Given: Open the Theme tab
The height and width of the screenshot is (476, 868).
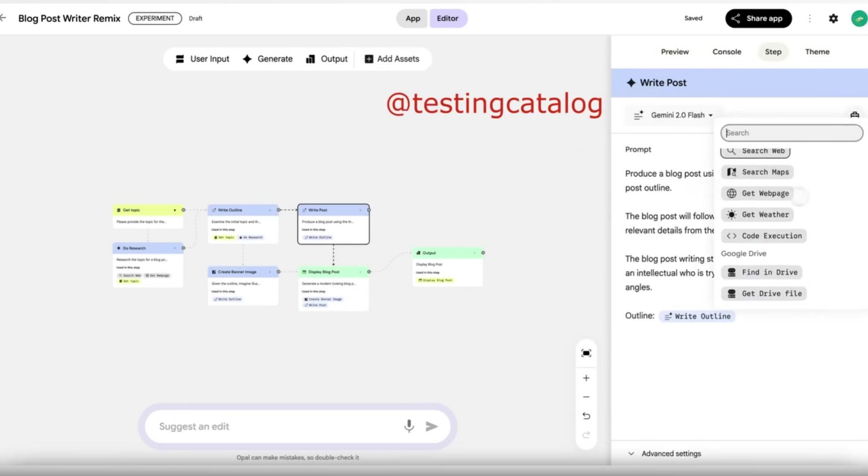Looking at the screenshot, I should point(817,52).
